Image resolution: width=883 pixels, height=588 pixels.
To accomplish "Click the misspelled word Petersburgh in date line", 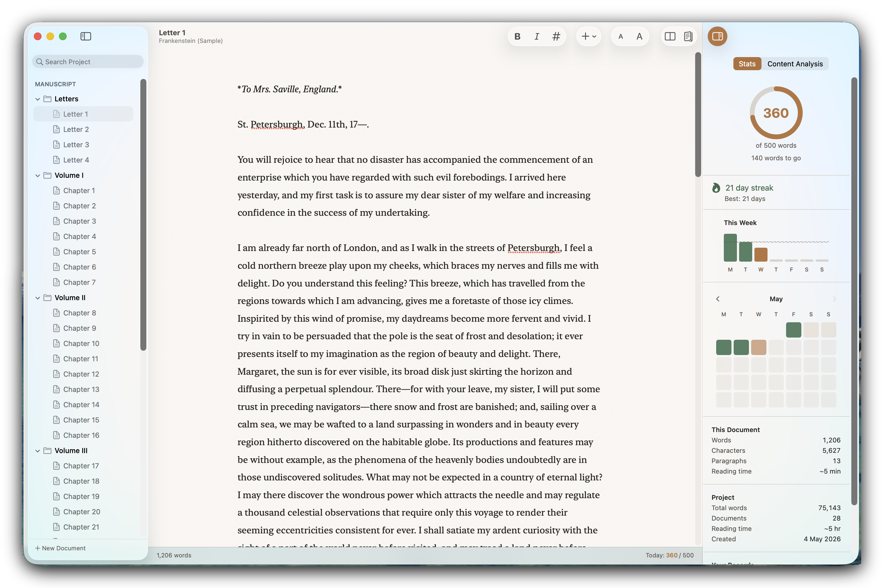I will (277, 125).
